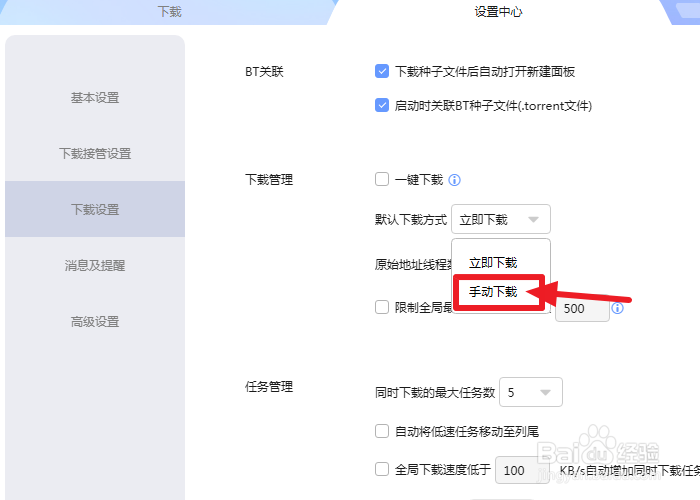Toggle 限制全局 speed limit checkbox
700x500 pixels.
click(382, 307)
